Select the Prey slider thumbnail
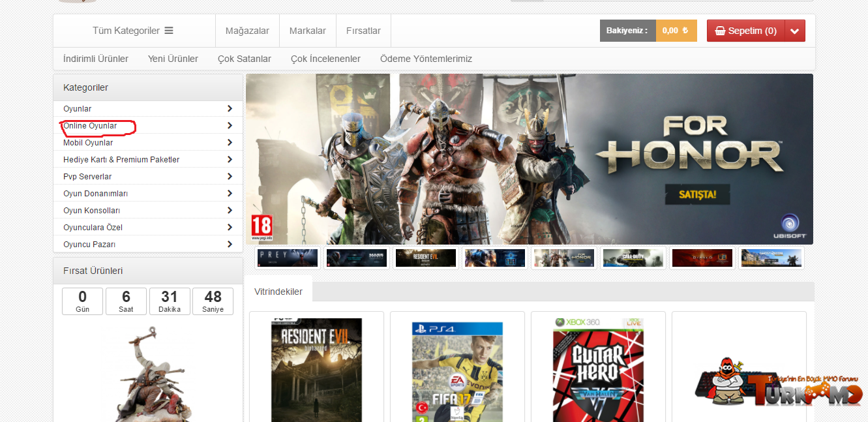The image size is (868, 422). click(x=288, y=258)
